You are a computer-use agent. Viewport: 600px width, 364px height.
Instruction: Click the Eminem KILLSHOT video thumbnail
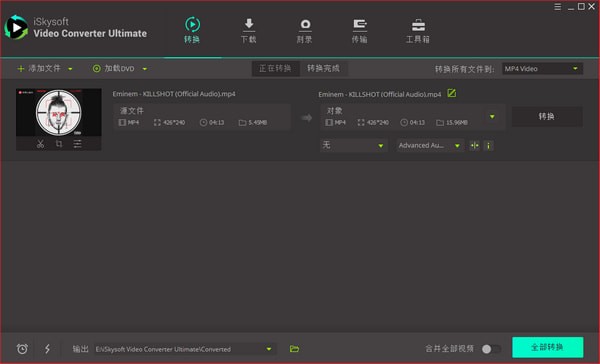point(59,113)
